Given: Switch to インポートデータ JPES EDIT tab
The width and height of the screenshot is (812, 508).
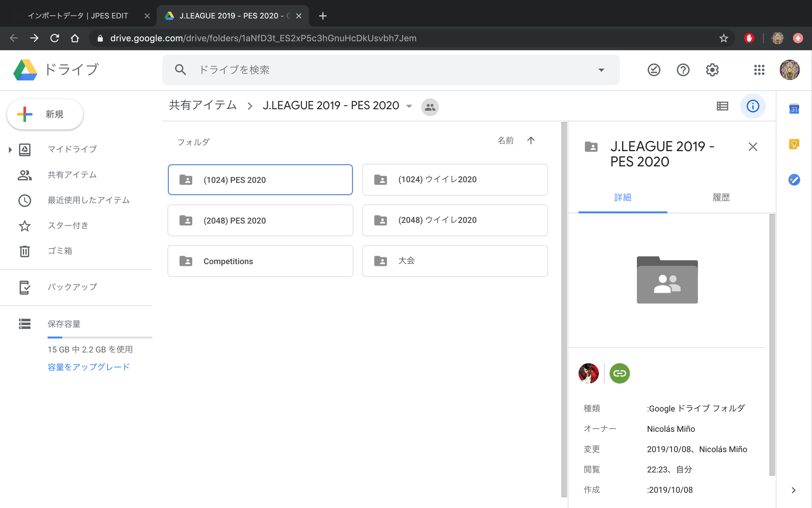Looking at the screenshot, I should (x=78, y=16).
